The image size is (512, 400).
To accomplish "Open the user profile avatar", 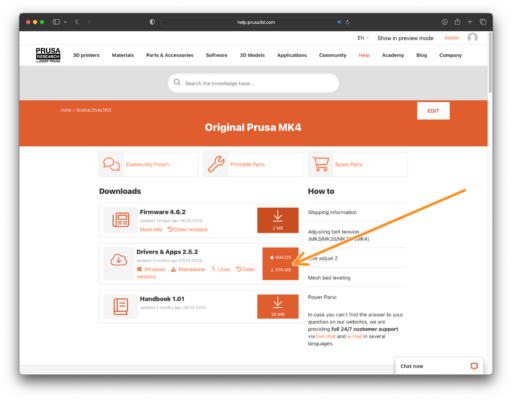I will [472, 38].
